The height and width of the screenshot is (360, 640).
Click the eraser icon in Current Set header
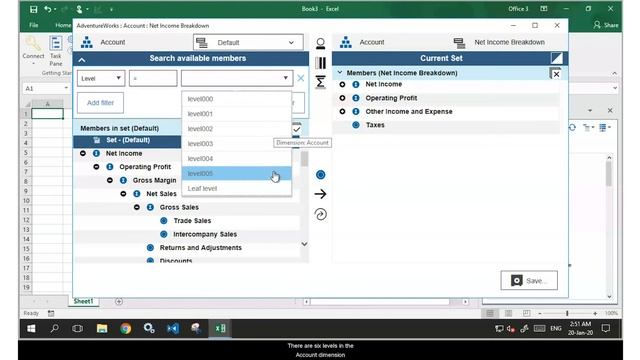click(556, 58)
